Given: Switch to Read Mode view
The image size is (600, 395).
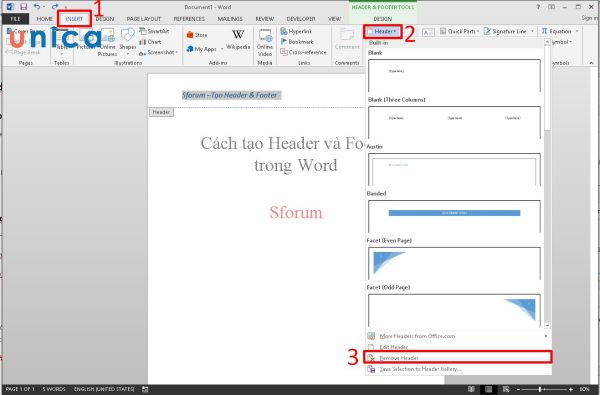Looking at the screenshot, I should coord(472,389).
